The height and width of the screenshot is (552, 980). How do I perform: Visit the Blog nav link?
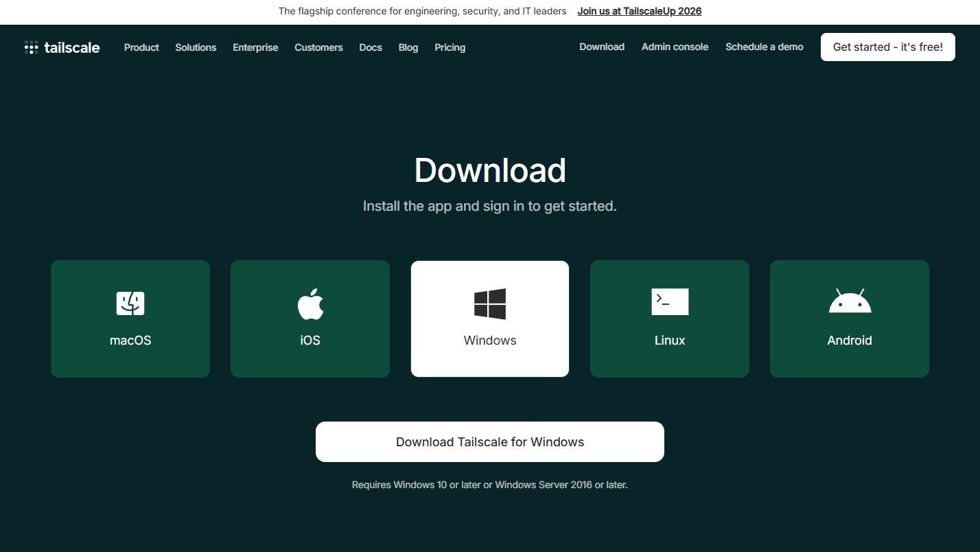click(x=408, y=47)
